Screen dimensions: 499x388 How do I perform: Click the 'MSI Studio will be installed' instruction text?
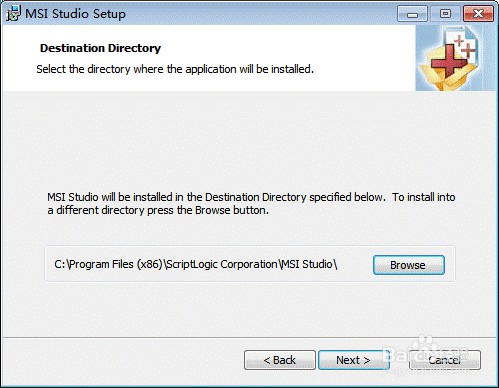[x=251, y=204]
